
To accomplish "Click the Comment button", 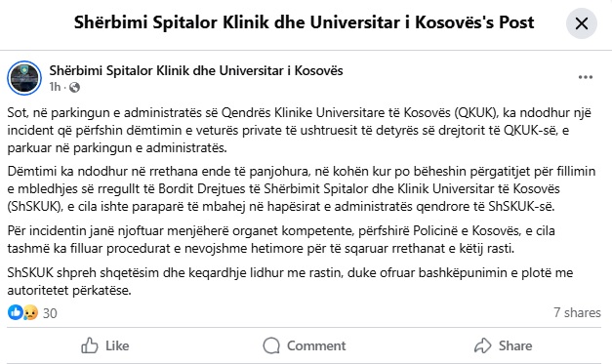I will pyautogui.click(x=305, y=345).
